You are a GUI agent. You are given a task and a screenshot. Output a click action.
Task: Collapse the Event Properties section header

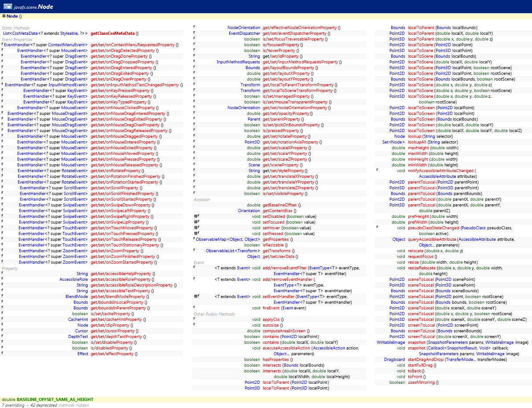18,39
